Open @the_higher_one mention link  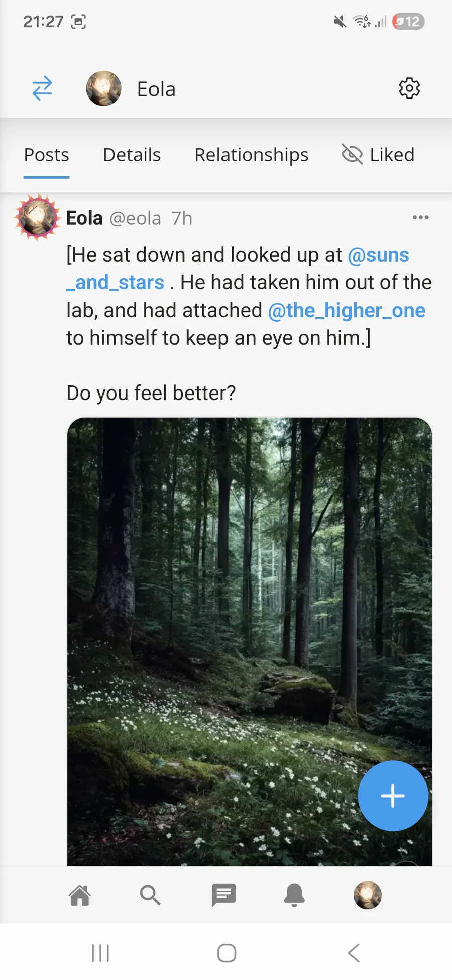pyautogui.click(x=347, y=310)
